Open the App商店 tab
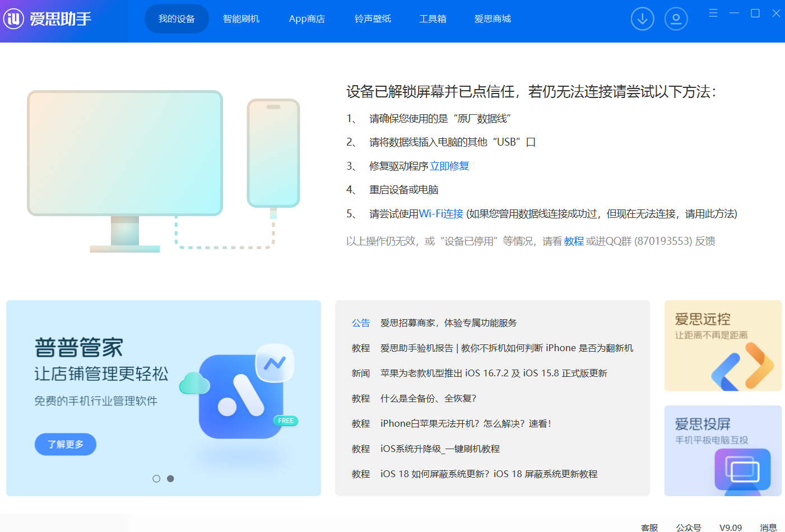Viewport: 785px width, 532px height. [x=306, y=19]
